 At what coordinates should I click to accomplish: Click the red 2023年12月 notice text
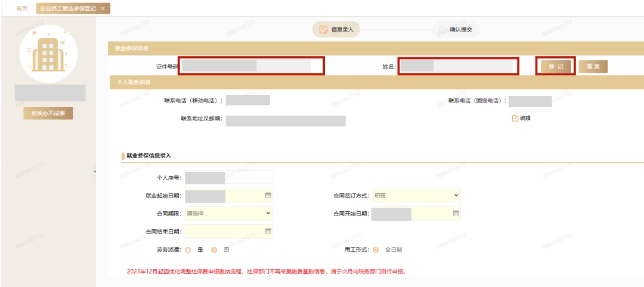click(x=267, y=272)
